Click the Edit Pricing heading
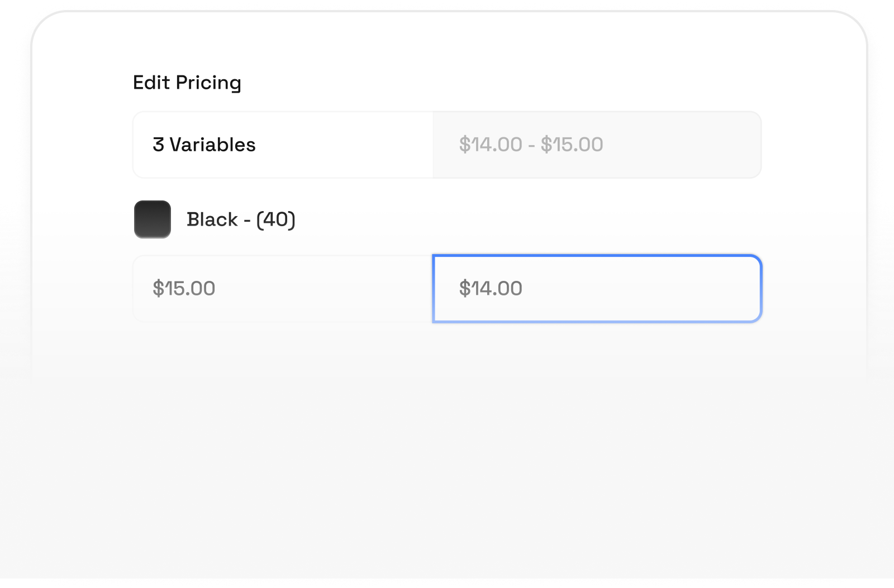 187,82
